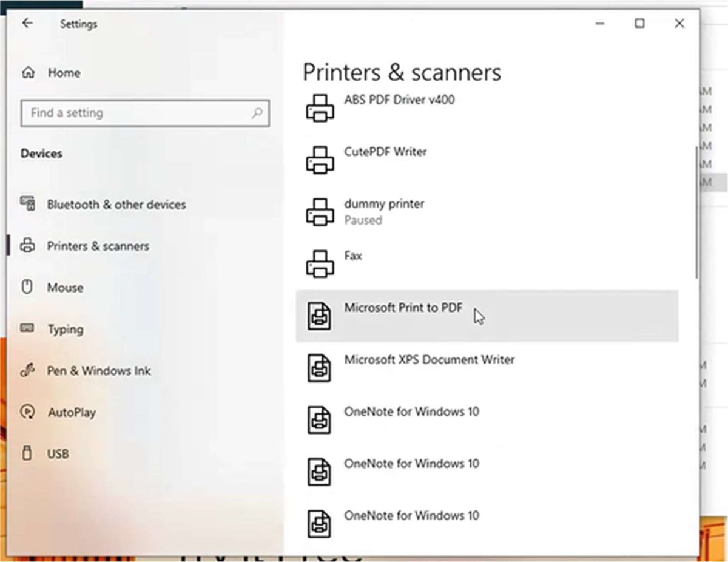
Task: Go back with the Settings back arrow
Action: click(x=27, y=24)
